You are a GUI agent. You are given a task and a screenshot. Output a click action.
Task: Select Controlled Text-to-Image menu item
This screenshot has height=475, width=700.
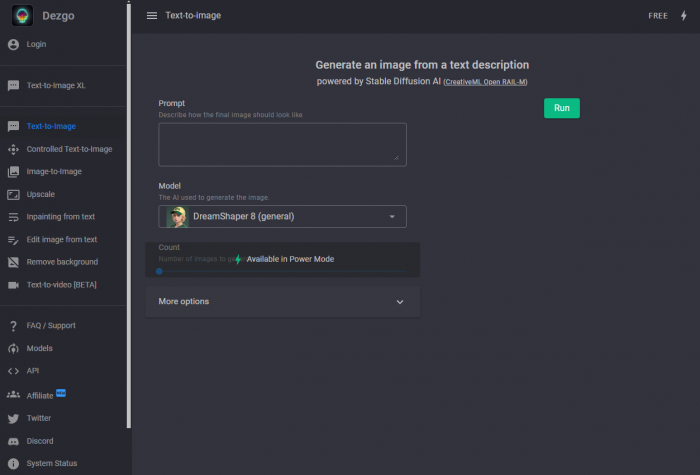pyautogui.click(x=69, y=149)
